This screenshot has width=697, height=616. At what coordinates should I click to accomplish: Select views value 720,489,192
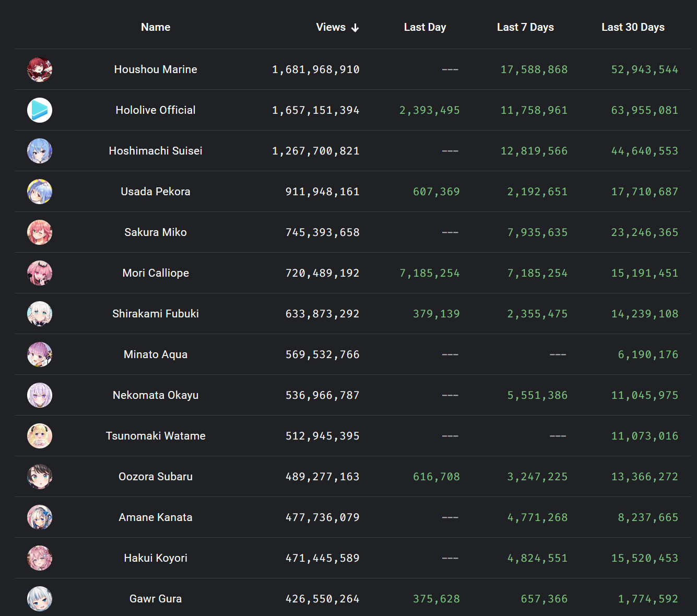pos(323,273)
